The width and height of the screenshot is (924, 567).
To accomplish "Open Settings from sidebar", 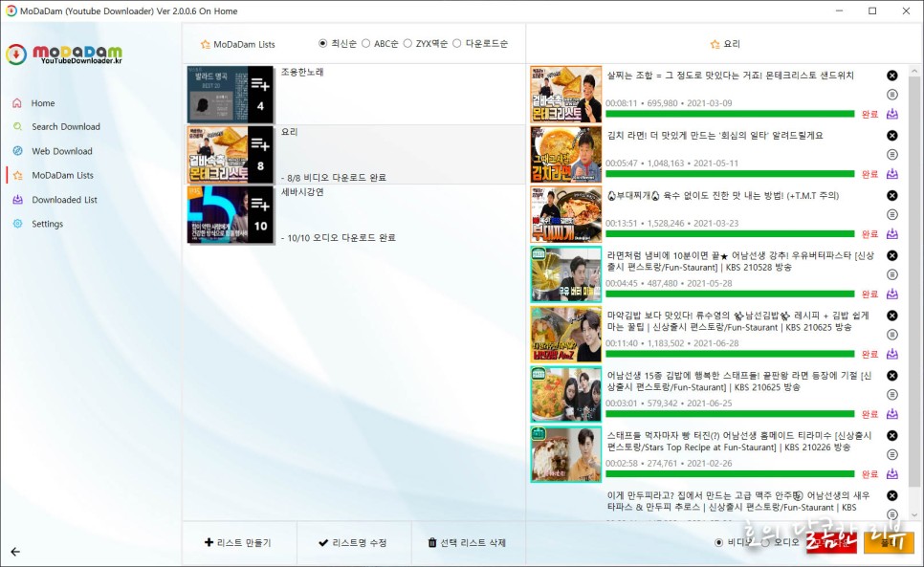I will point(38,224).
